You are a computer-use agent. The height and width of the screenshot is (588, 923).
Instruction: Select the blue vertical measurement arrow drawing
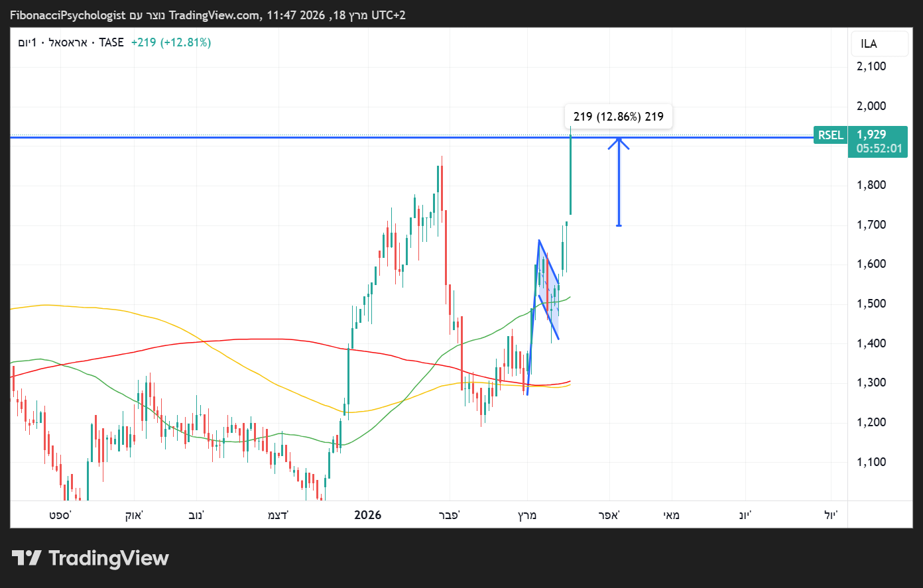(619, 182)
